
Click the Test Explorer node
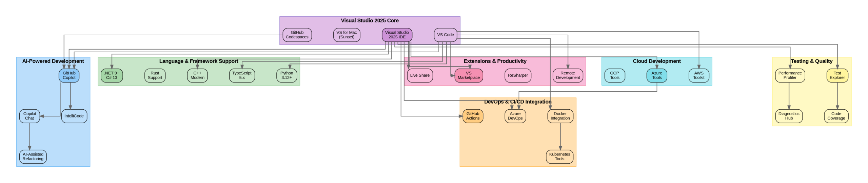[x=836, y=75]
